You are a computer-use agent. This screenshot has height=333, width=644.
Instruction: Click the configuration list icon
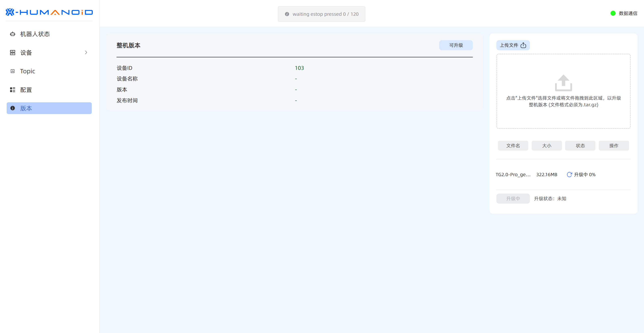pos(13,90)
